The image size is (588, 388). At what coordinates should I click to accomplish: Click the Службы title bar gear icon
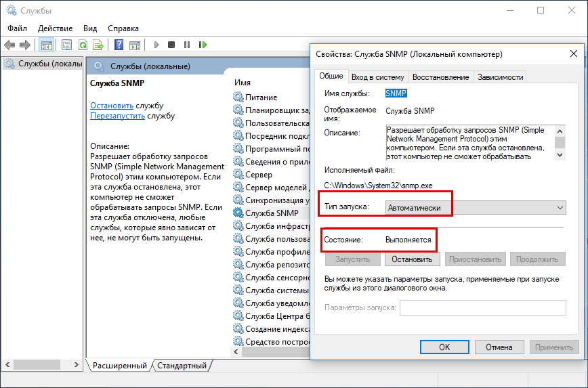point(12,10)
